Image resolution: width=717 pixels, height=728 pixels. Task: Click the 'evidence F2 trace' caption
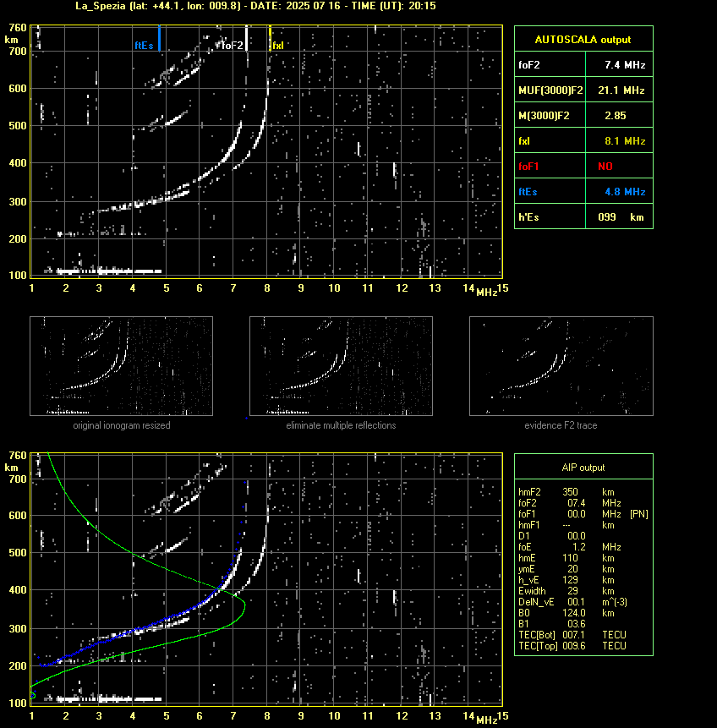click(561, 425)
